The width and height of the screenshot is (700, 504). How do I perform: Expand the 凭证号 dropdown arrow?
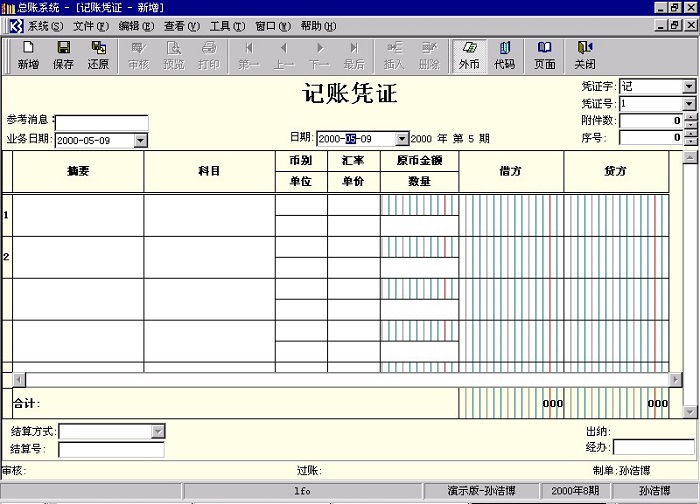point(688,104)
